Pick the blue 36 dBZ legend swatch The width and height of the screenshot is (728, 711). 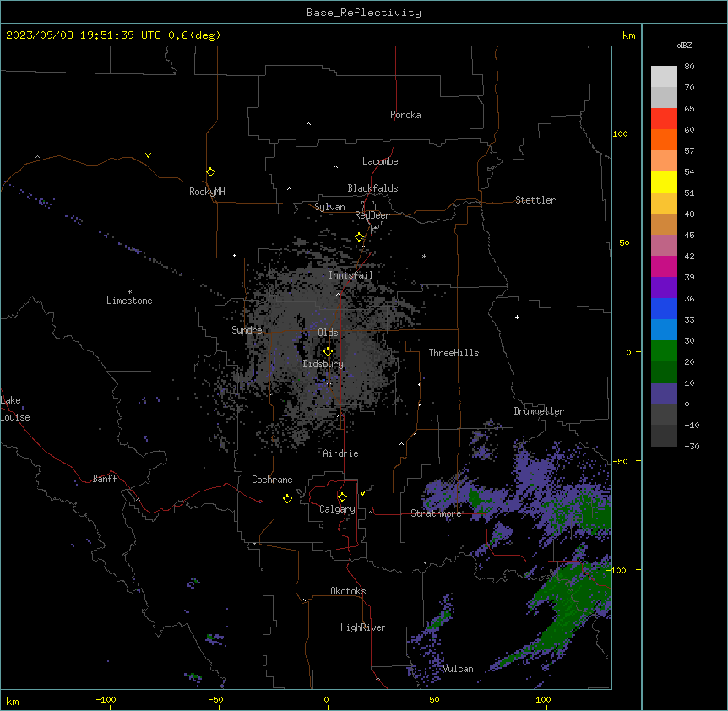click(664, 308)
